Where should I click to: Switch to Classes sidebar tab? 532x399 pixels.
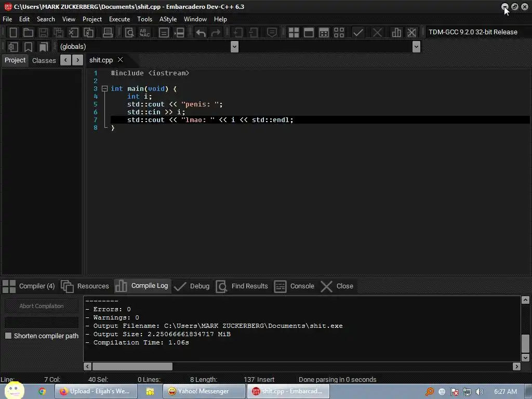[44, 60]
